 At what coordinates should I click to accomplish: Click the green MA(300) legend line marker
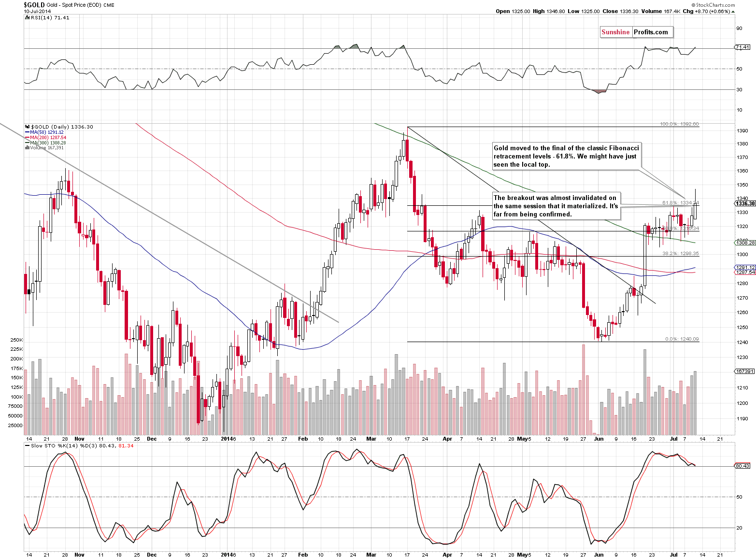pos(27,143)
